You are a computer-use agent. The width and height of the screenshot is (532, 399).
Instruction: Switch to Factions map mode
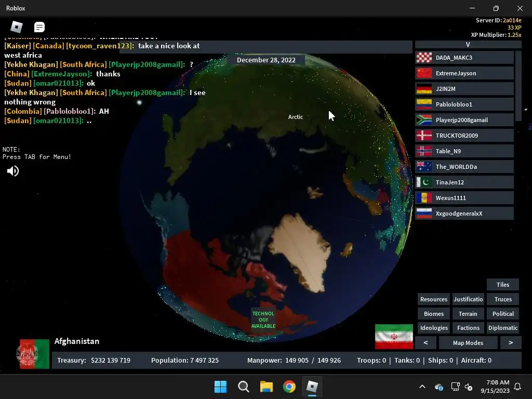point(468,328)
